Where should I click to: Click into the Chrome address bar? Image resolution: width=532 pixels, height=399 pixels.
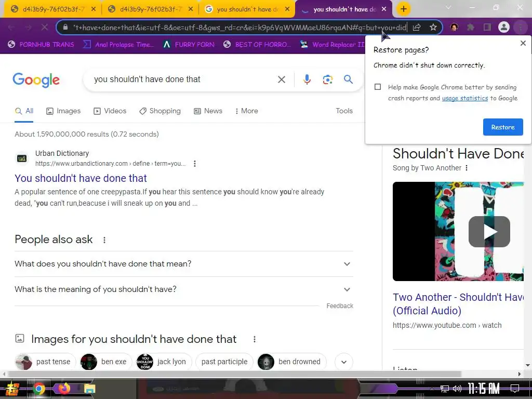(240, 28)
